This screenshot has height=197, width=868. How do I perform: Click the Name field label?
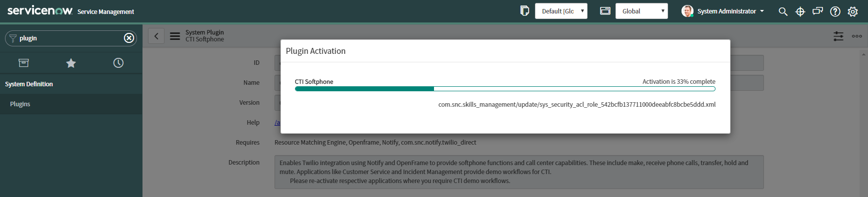point(251,83)
